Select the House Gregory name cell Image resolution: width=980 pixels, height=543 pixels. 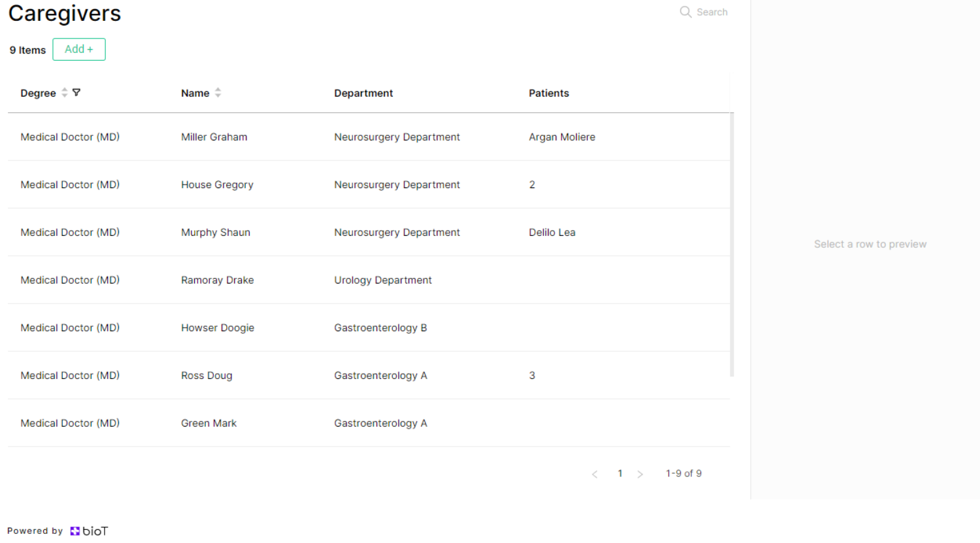tap(217, 185)
